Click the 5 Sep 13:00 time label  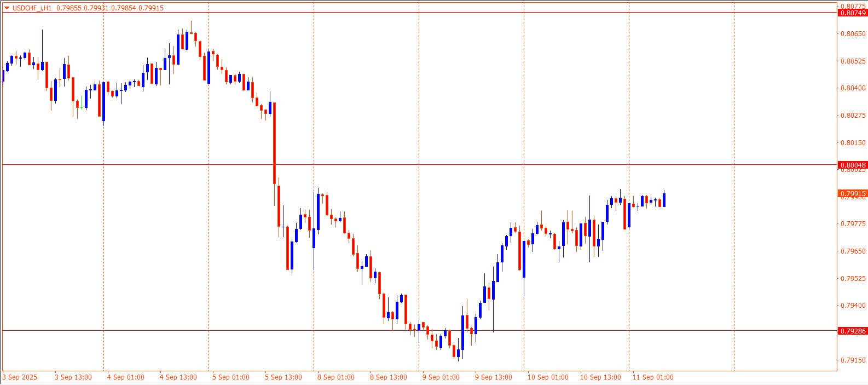(283, 377)
